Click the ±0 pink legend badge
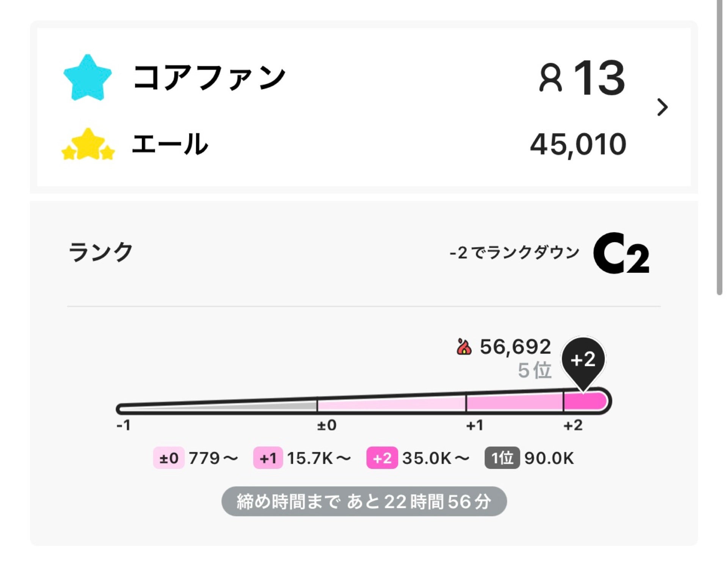This screenshot has width=728, height=562. 169,458
